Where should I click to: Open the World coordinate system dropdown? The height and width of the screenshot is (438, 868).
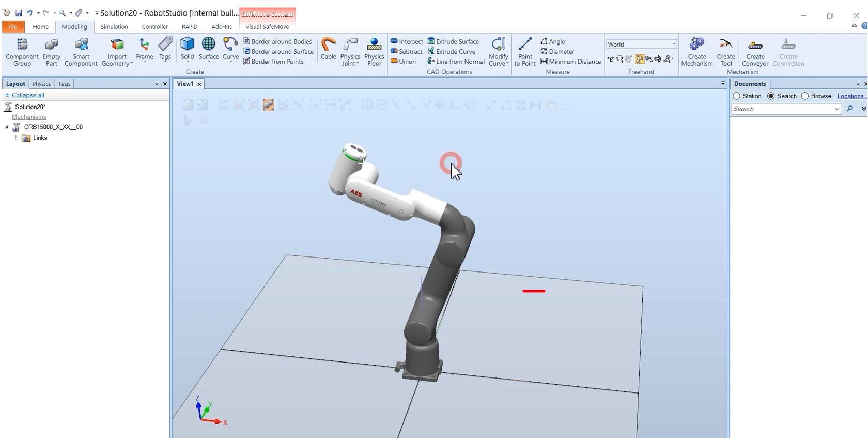point(674,44)
